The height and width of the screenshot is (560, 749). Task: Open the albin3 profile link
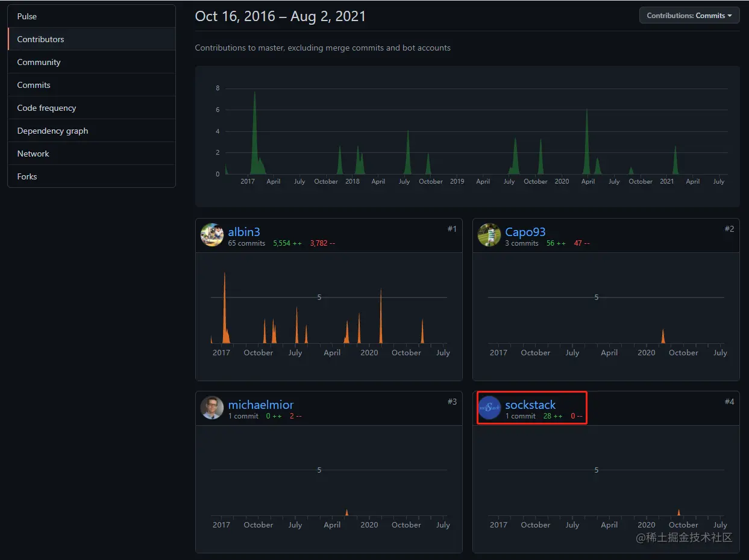[244, 232]
